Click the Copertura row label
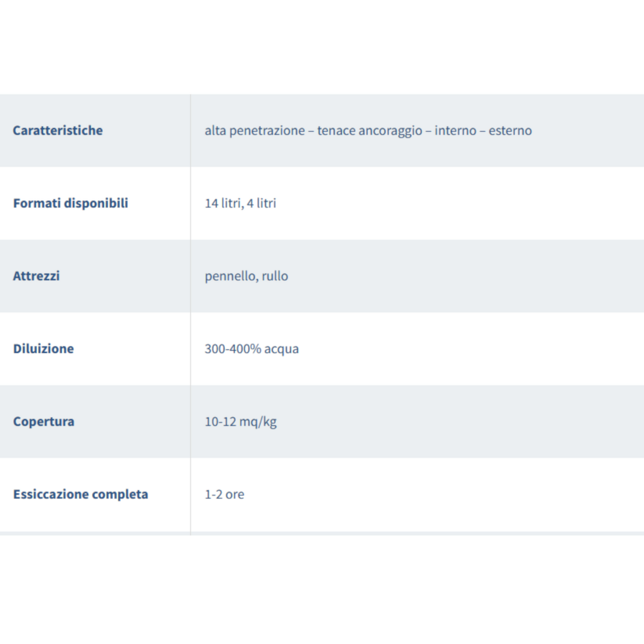The height and width of the screenshot is (644, 644). pos(44,422)
